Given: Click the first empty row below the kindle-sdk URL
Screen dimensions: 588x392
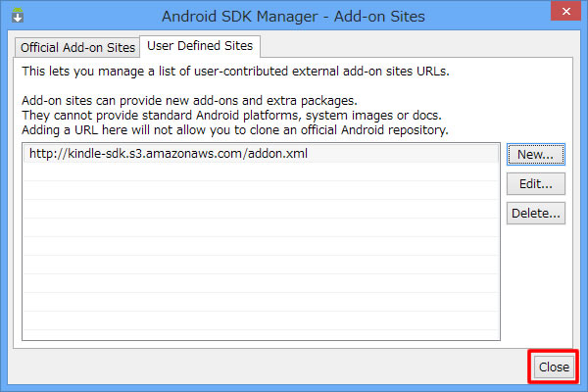Looking at the screenshot, I should coord(261,171).
